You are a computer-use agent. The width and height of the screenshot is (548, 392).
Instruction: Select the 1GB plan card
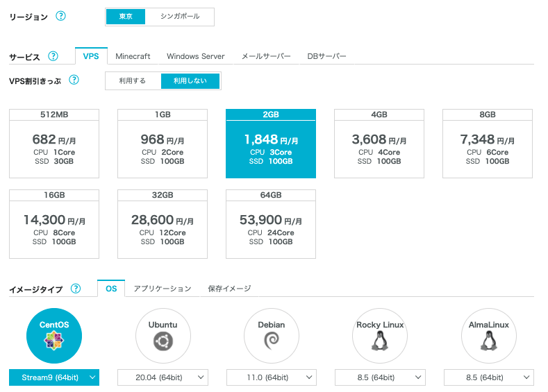[163, 144]
